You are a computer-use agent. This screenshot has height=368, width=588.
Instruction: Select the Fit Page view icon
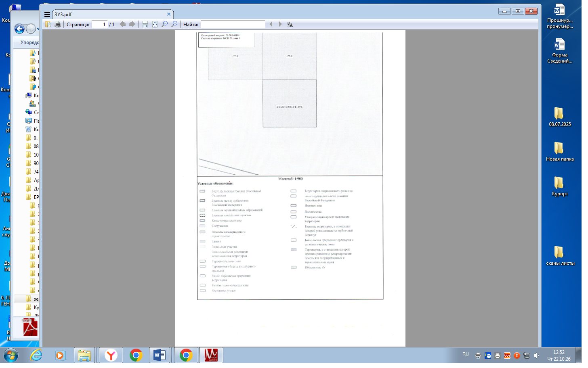point(155,24)
